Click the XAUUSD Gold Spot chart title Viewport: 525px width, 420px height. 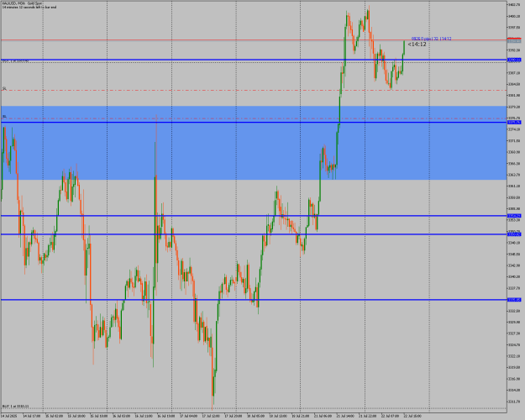tap(22, 3)
